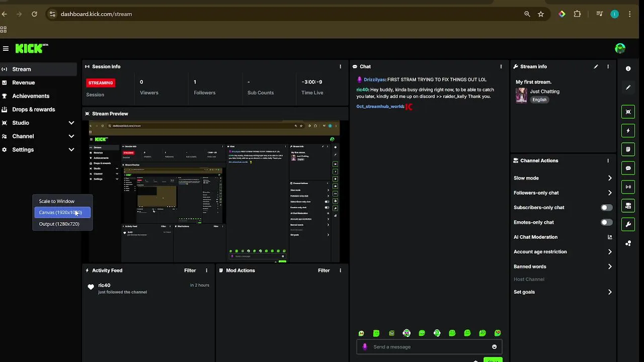The width and height of the screenshot is (644, 362).
Task: Open the hamburger menu beside the Kick logo
Action: 6,48
